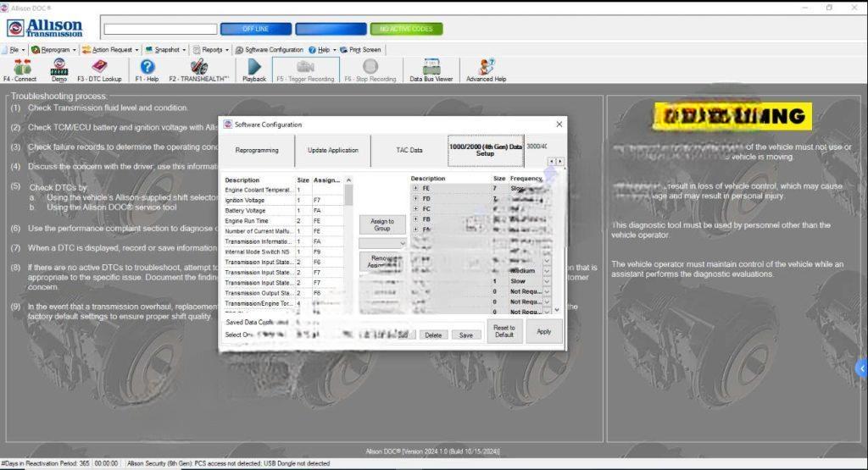The image size is (868, 470).
Task: Select the Number of Current Malfu... row
Action: (283, 231)
